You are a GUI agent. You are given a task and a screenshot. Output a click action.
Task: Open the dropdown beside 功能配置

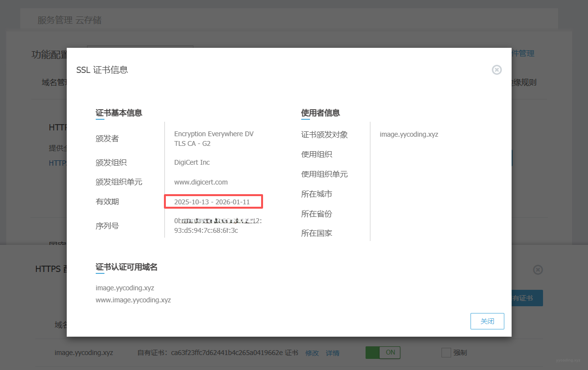click(x=139, y=47)
